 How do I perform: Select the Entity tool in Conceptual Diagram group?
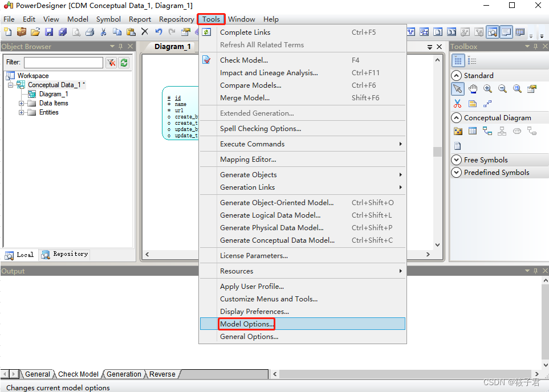coord(473,131)
